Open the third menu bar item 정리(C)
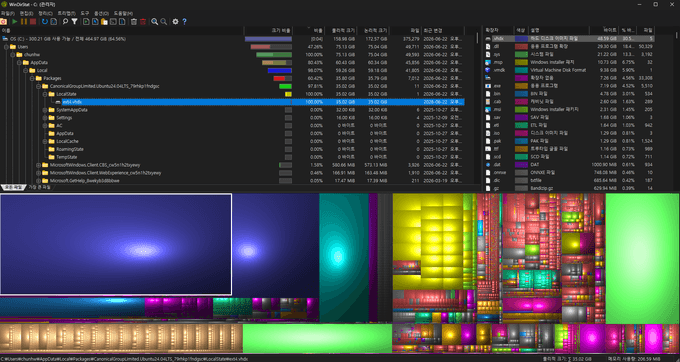This screenshot has height=362, width=680. point(45,13)
